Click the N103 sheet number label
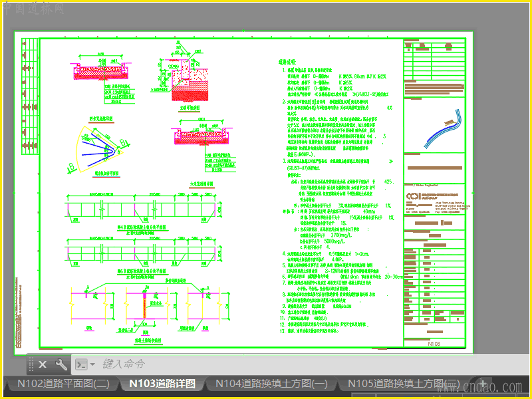Screen dimensions: 532x399 pyautogui.click(x=434, y=344)
